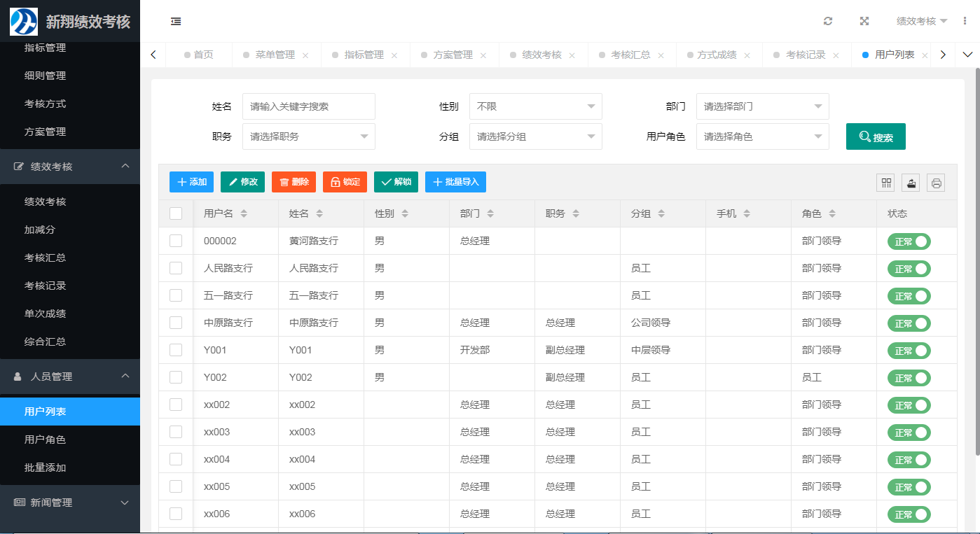
Task: Open the 部门 dropdown filter
Action: coord(762,106)
